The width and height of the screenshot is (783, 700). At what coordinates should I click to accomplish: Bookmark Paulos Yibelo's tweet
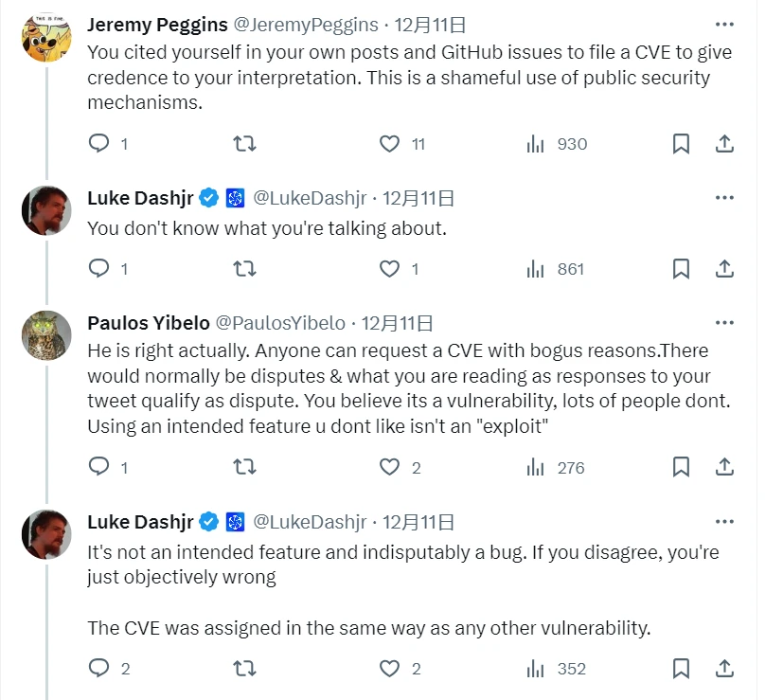click(681, 467)
